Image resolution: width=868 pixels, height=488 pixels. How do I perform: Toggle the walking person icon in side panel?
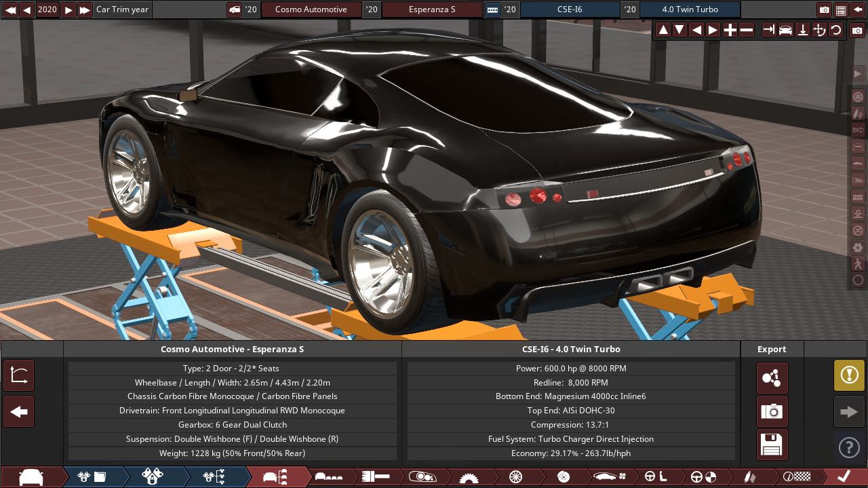pos(858,263)
